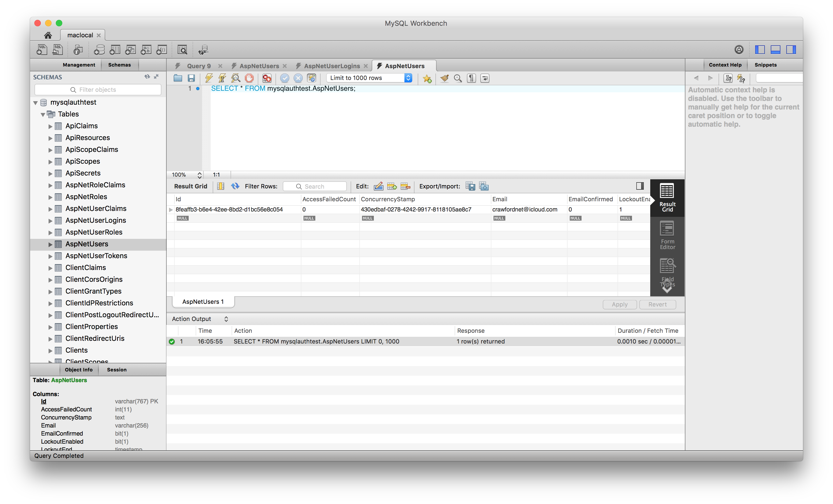Toggle invisible characters display
Viewport: 833px width, 504px height.
[471, 78]
